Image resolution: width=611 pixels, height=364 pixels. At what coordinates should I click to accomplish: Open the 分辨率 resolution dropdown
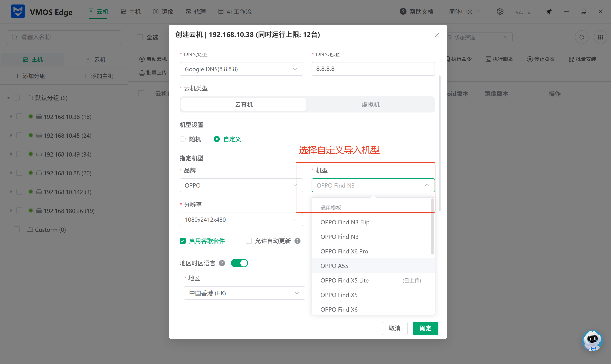tap(241, 219)
